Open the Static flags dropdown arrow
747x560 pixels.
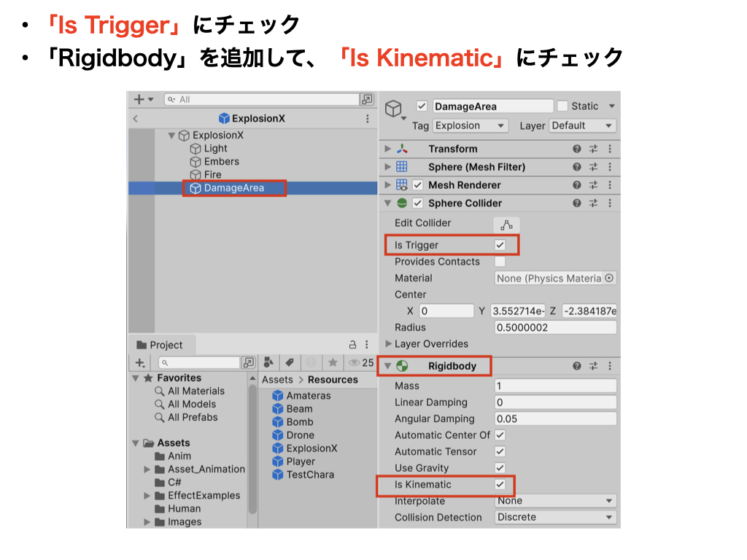coord(612,106)
